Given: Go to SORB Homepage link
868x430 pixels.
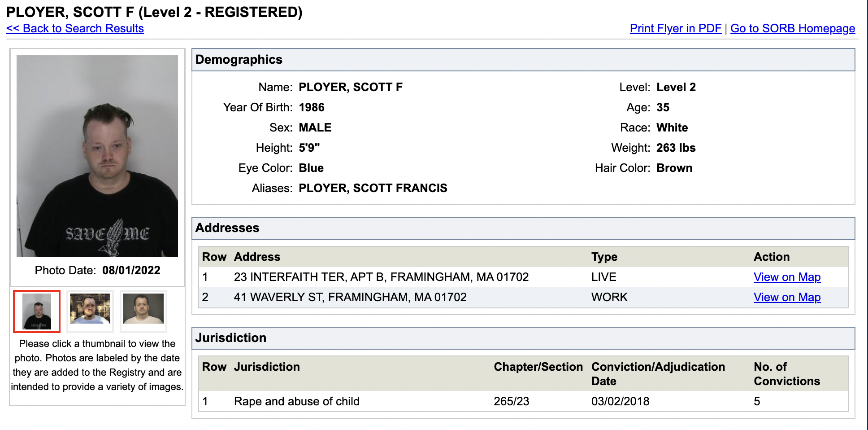Looking at the screenshot, I should [x=792, y=28].
